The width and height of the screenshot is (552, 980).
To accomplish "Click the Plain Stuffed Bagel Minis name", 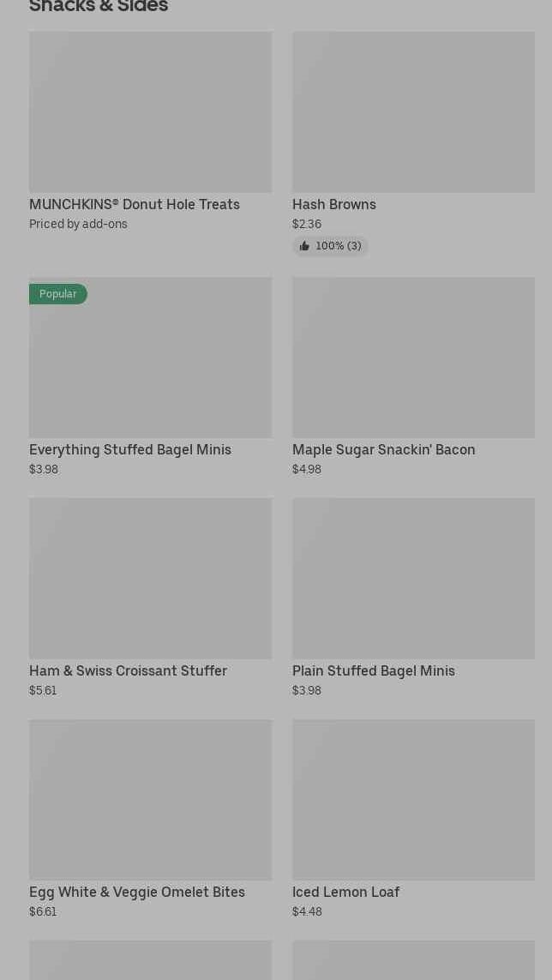I will [374, 670].
